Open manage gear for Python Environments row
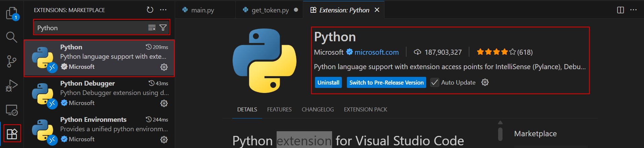Viewport: 644px width, 148px height. point(164,140)
